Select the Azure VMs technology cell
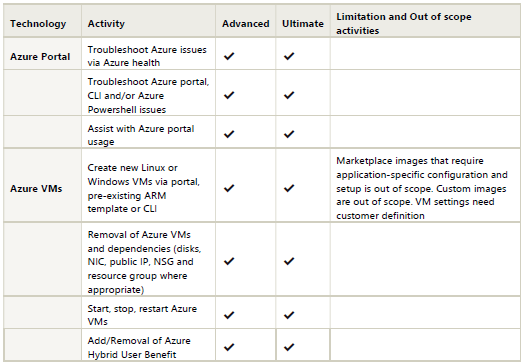The height and width of the screenshot is (363, 523). coord(36,189)
